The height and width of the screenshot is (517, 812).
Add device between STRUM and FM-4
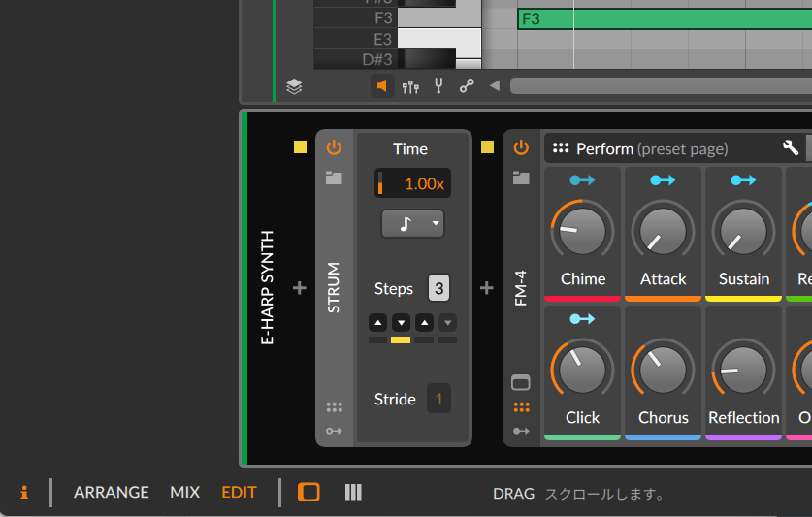tap(486, 288)
